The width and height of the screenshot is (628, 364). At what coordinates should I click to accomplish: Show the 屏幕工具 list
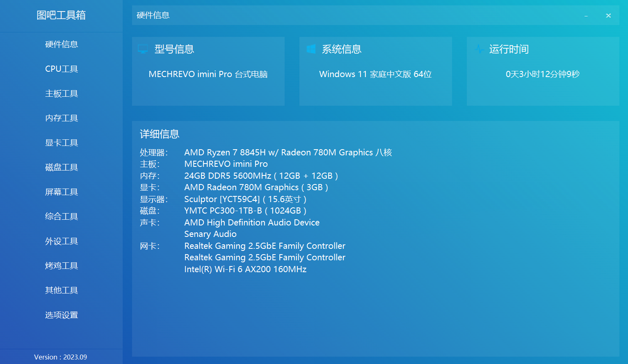tap(62, 192)
